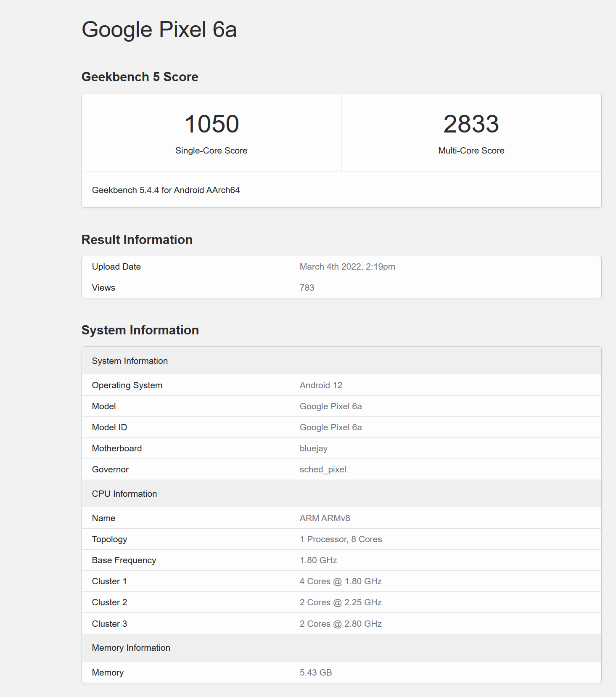Click the Google Pixel 6a page title
Screen dimensions: 616x697
159,30
